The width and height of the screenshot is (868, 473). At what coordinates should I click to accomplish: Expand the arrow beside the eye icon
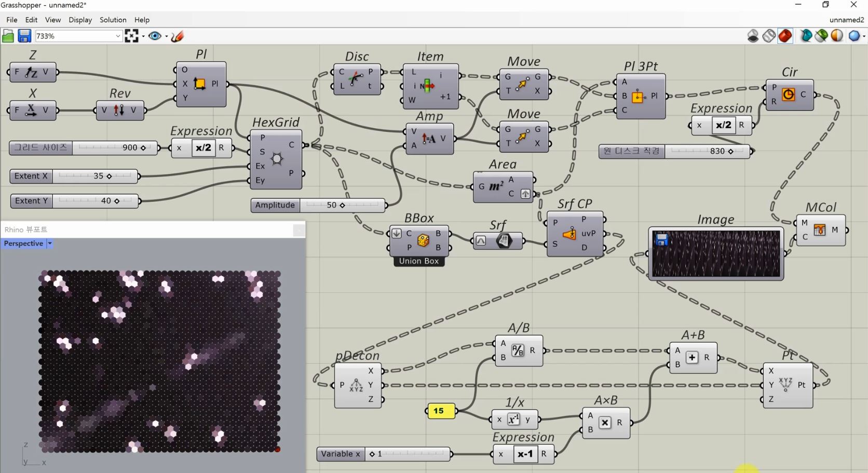(x=166, y=36)
